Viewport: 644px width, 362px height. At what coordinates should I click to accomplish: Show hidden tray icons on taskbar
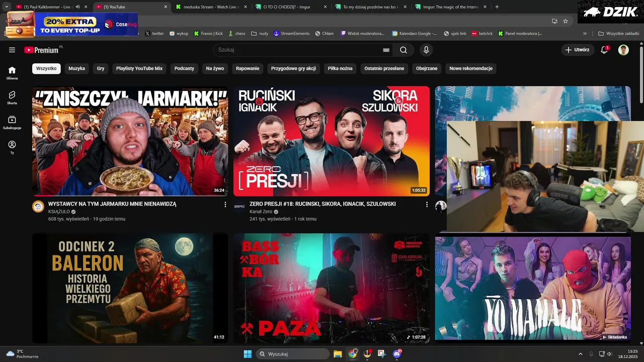click(x=580, y=354)
